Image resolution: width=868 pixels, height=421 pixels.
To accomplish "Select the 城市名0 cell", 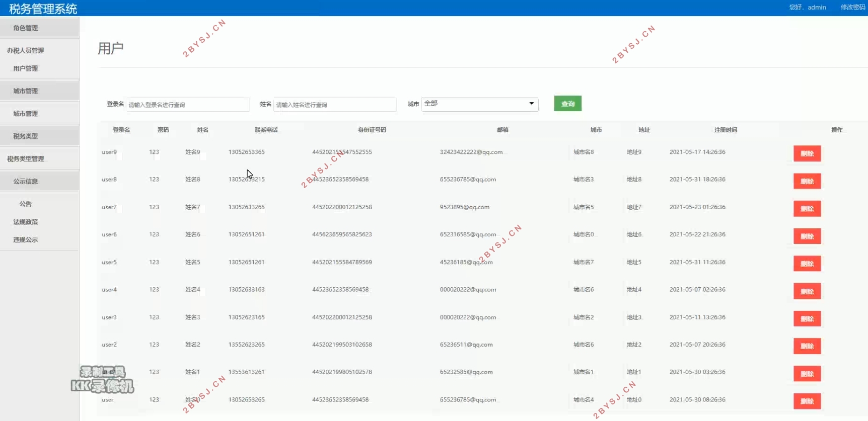I will point(584,234).
